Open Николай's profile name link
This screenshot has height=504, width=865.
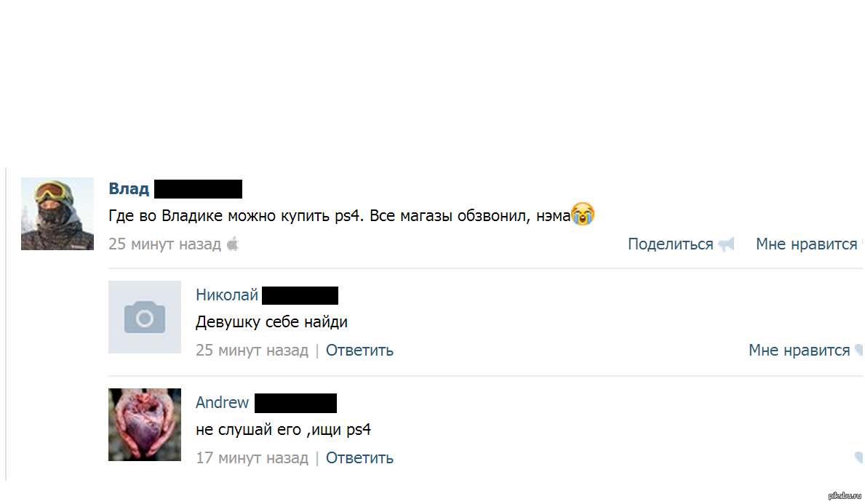tap(227, 295)
